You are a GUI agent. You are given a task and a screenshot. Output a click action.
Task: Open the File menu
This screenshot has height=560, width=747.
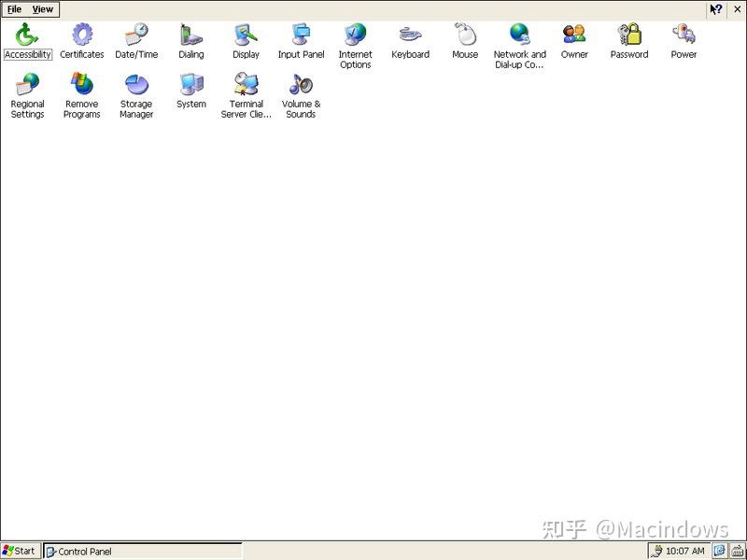tap(14, 8)
